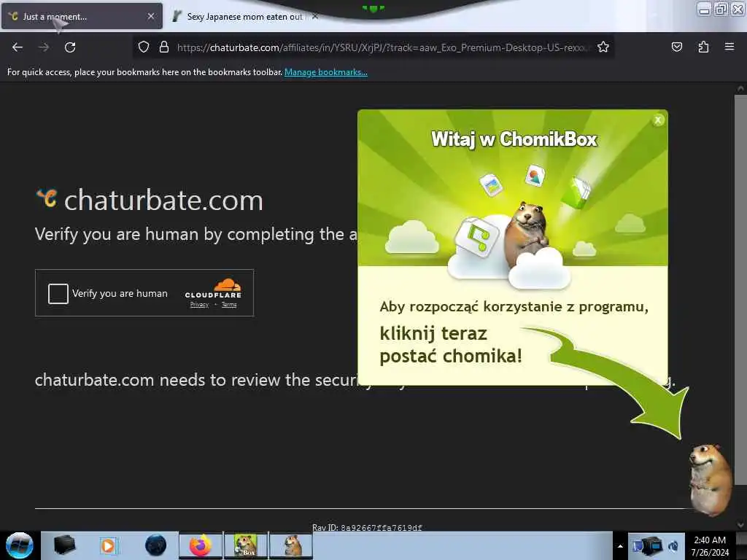Open the Cloudflare Terms link
The width and height of the screenshot is (747, 560).
tap(229, 305)
